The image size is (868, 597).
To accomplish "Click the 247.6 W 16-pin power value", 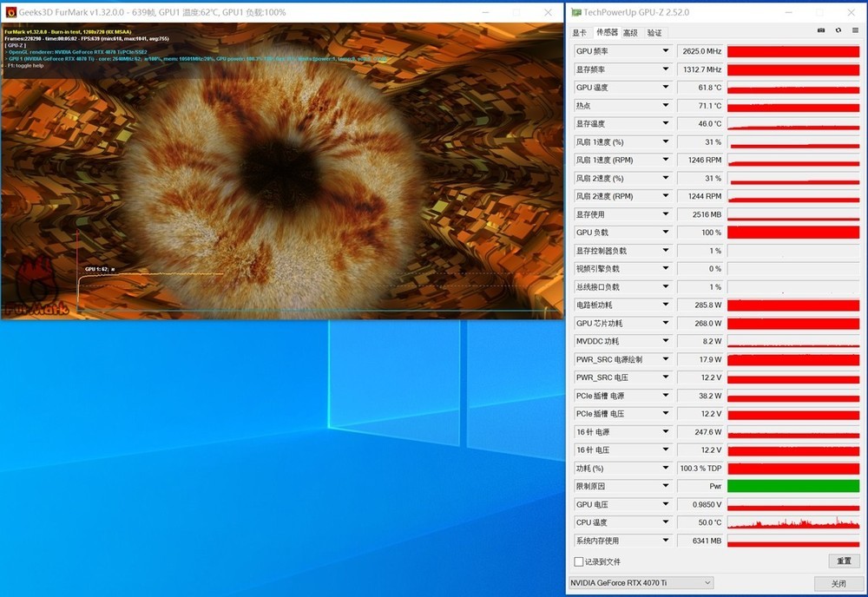I will coord(700,431).
